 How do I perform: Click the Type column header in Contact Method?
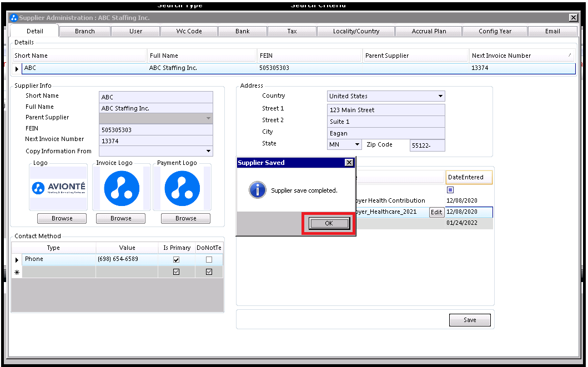coord(53,248)
